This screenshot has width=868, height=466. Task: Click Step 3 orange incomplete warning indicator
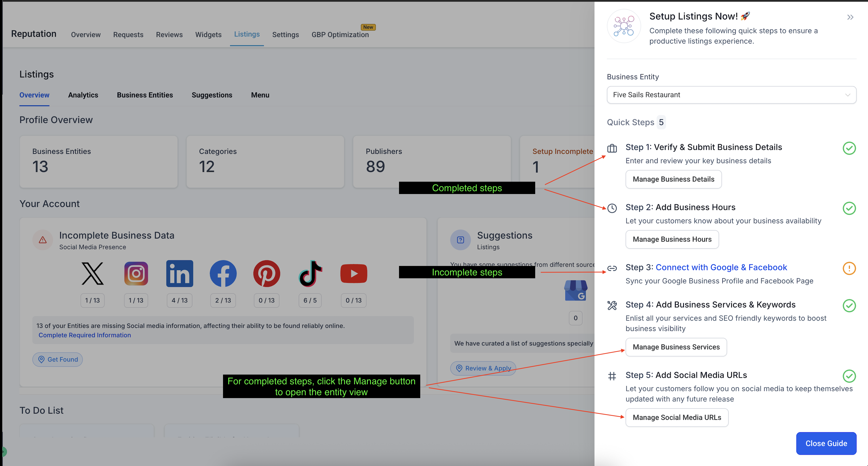click(849, 268)
